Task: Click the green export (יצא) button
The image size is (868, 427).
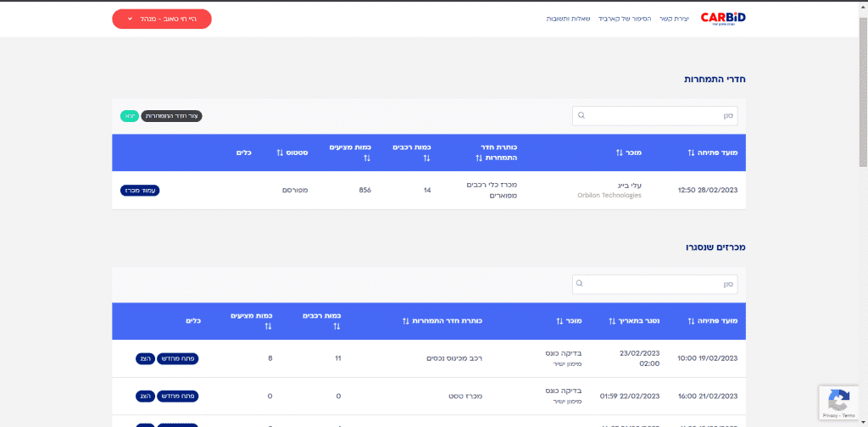Action: click(x=129, y=115)
